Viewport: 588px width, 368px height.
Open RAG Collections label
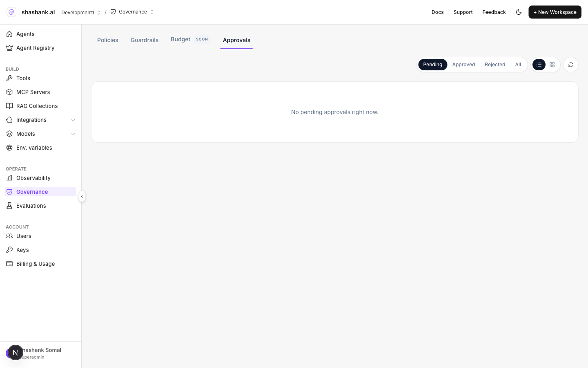coord(37,106)
